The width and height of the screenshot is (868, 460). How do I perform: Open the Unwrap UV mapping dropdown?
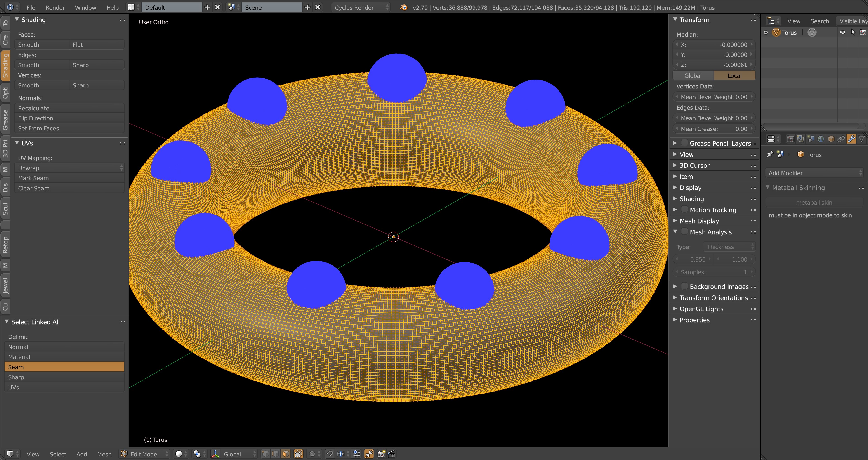[69, 168]
